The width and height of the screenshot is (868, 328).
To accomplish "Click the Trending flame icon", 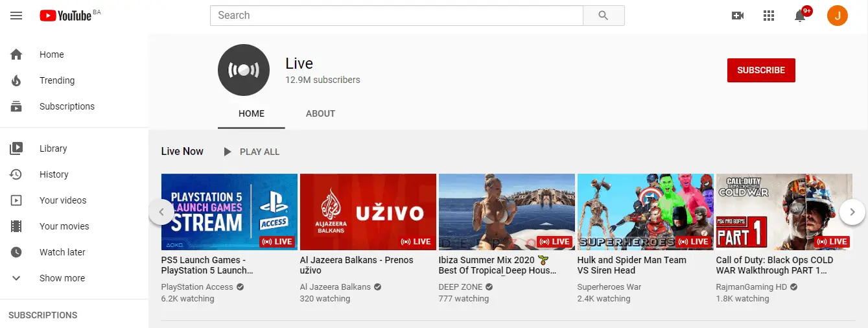I will tap(16, 80).
